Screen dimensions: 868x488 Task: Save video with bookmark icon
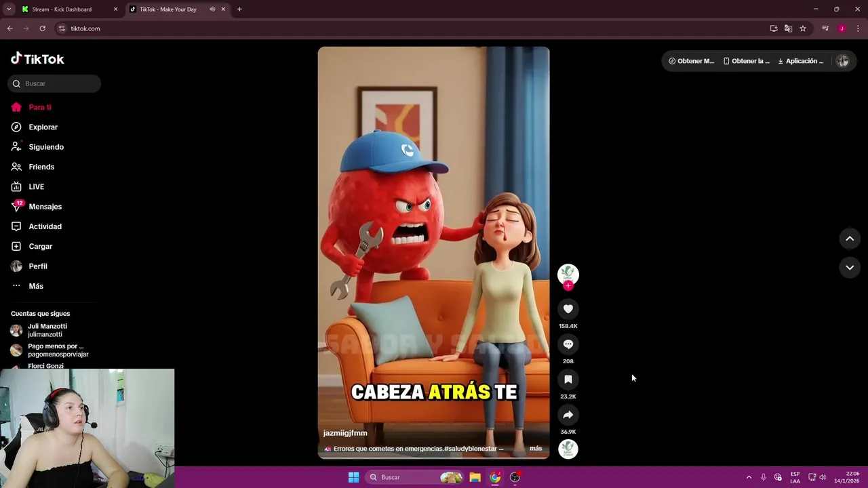[568, 380]
